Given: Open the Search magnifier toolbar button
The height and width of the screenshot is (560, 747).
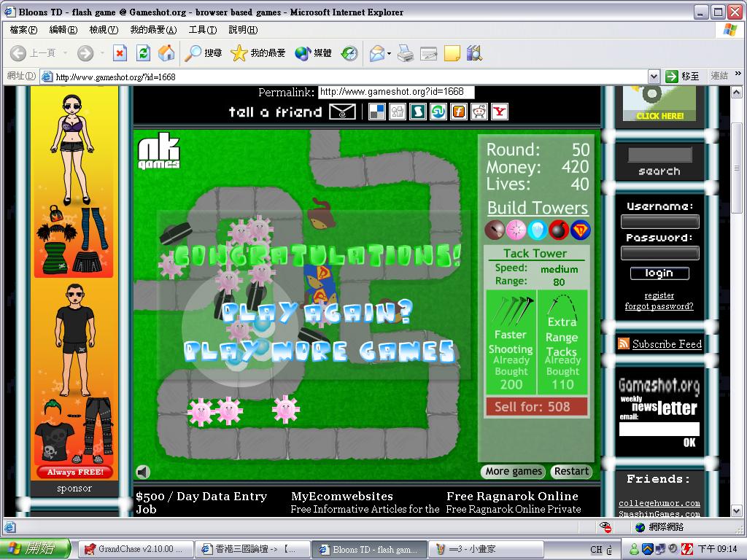Looking at the screenshot, I should tap(204, 52).
